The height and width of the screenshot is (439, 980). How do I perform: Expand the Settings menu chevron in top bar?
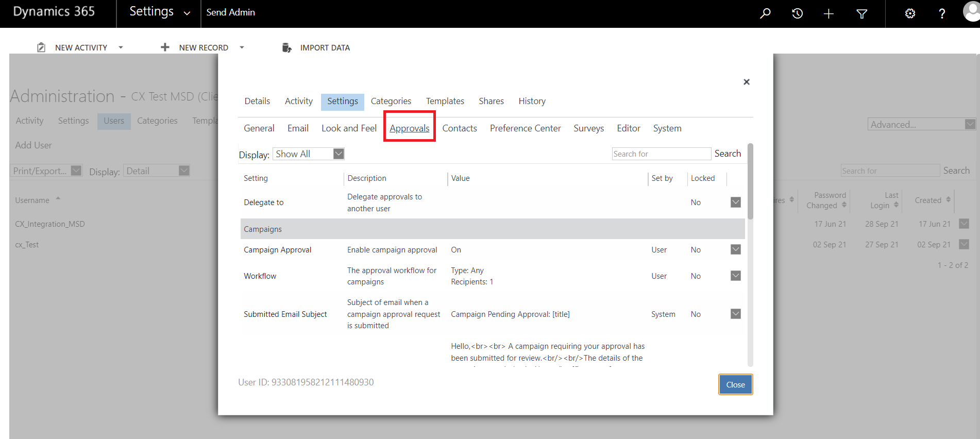(187, 13)
